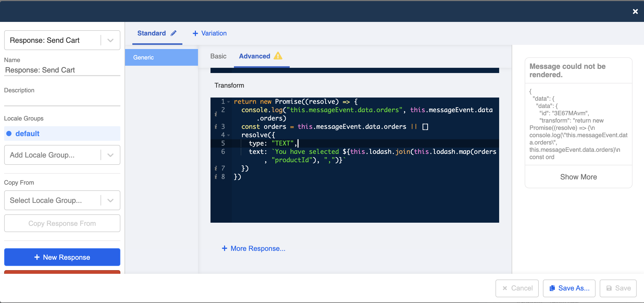This screenshot has height=303, width=644.
Task: Click the info icon beside code line 2
Action: click(x=216, y=114)
